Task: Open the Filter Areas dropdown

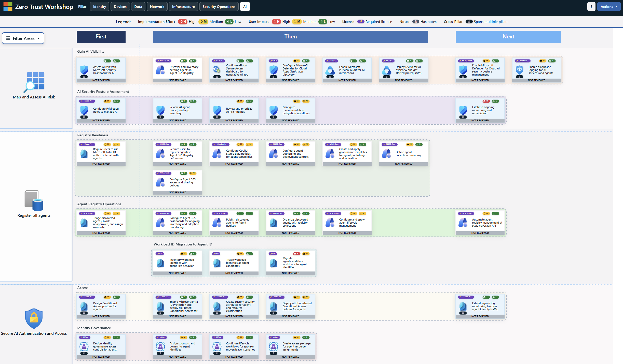Action: tap(23, 38)
